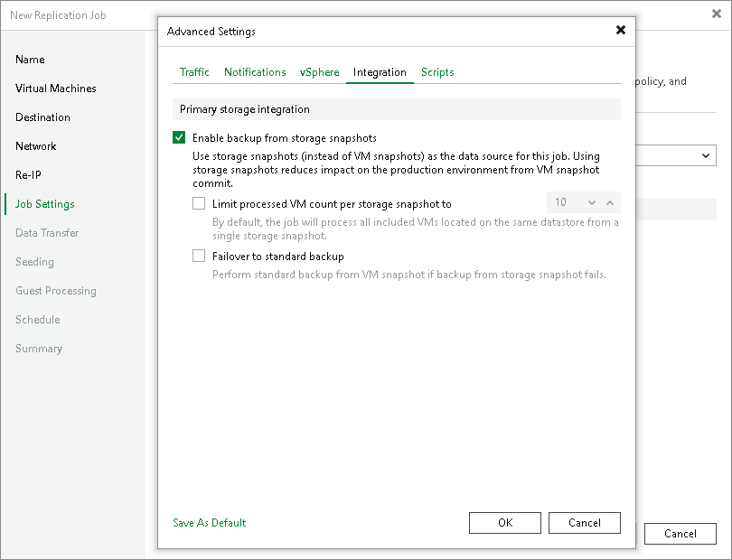
Task: Select the Job Settings wizard step
Action: [x=45, y=204]
